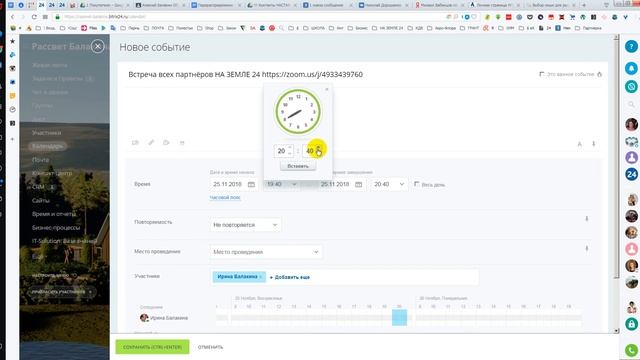
Task: Open calendar picker for start date
Action: (x=251, y=184)
